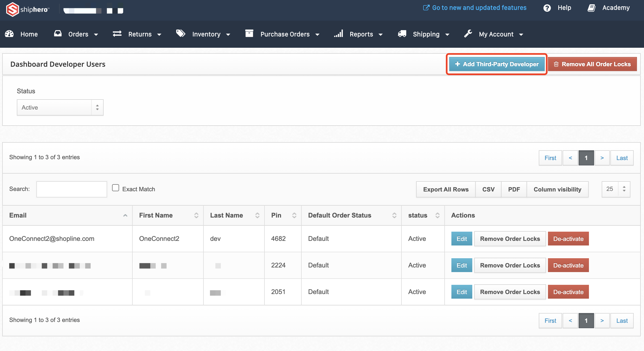Export table as CSV
Viewport: 644px width, 351px height.
click(488, 189)
